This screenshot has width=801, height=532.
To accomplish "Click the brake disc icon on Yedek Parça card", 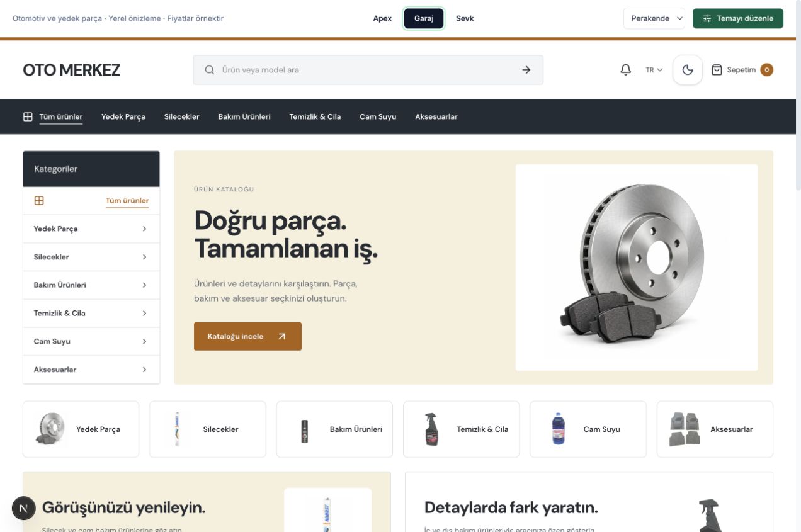I will click(50, 429).
